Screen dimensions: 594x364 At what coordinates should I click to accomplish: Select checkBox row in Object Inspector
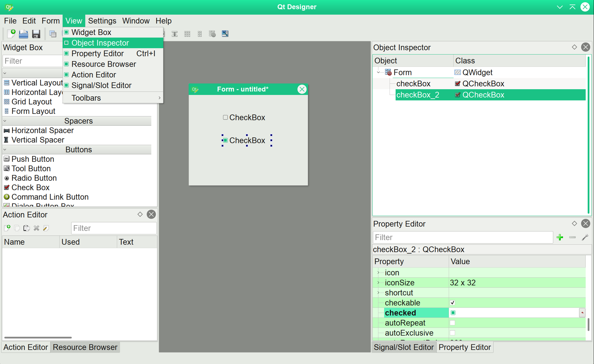(x=413, y=83)
